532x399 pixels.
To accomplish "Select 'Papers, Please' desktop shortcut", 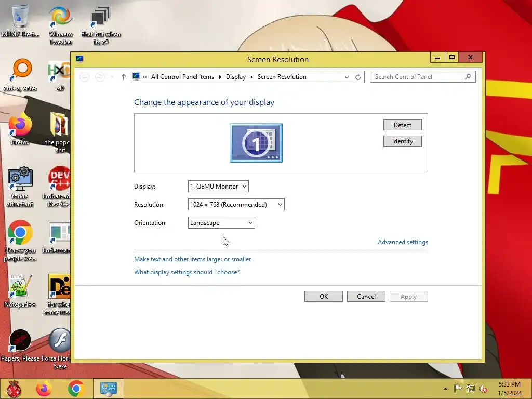I will coord(20,345).
